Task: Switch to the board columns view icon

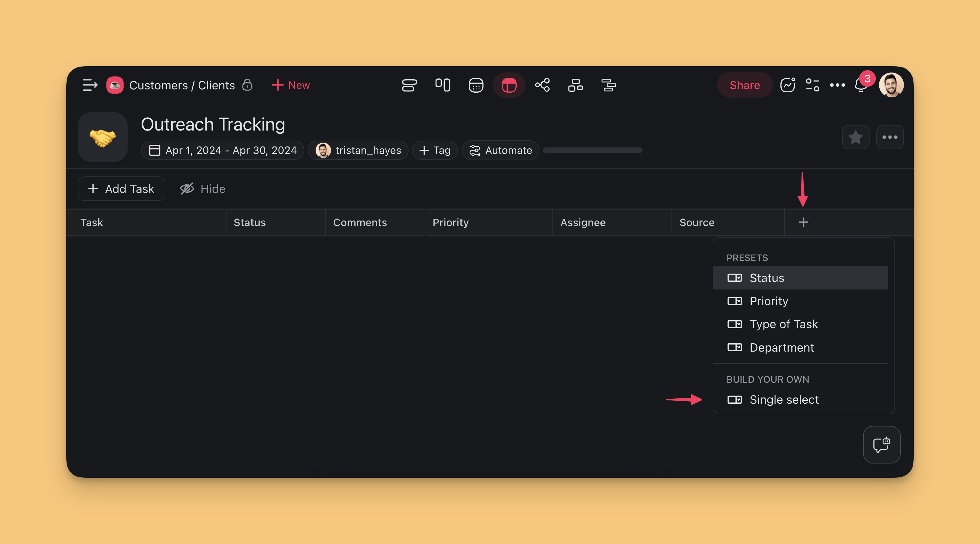Action: pos(442,85)
